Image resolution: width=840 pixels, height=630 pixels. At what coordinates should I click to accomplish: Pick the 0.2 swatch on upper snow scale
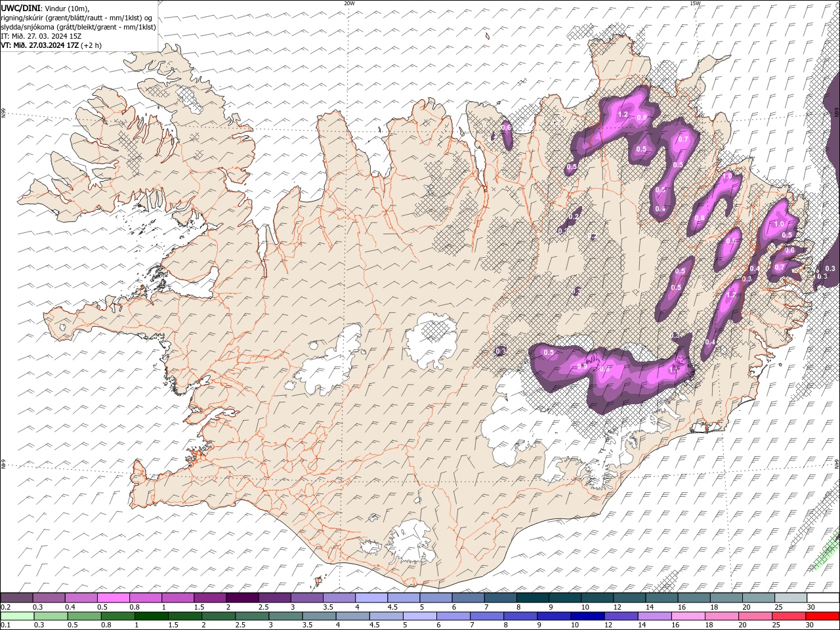[x=16, y=598]
